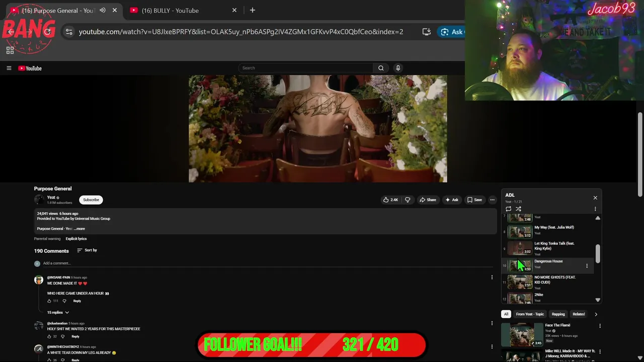
Task: Dislike the comment by @INSANE-PAIN
Action: [64, 301]
